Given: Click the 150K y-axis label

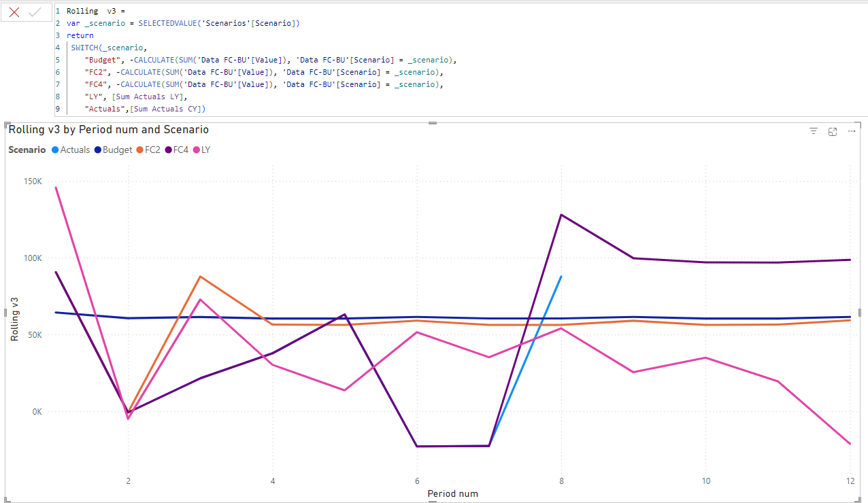Looking at the screenshot, I should tap(34, 181).
